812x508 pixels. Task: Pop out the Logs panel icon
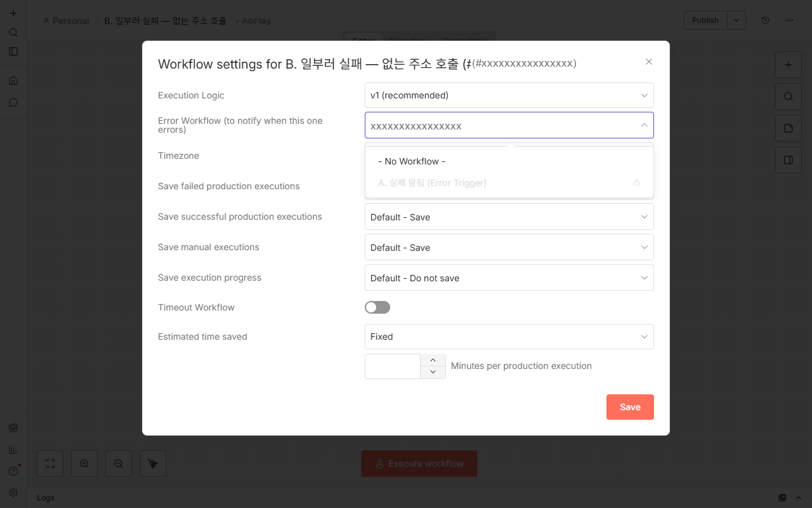coord(782,498)
